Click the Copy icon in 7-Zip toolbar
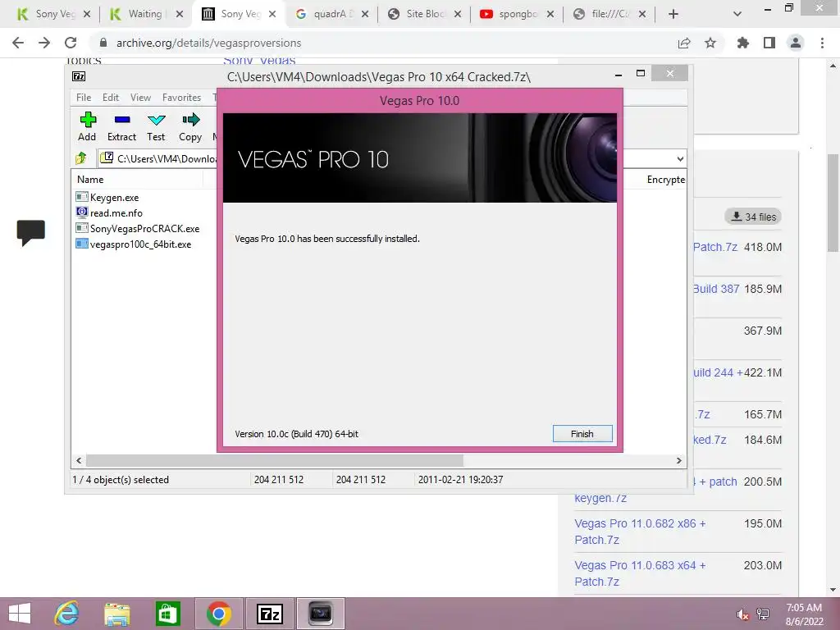 point(190,126)
